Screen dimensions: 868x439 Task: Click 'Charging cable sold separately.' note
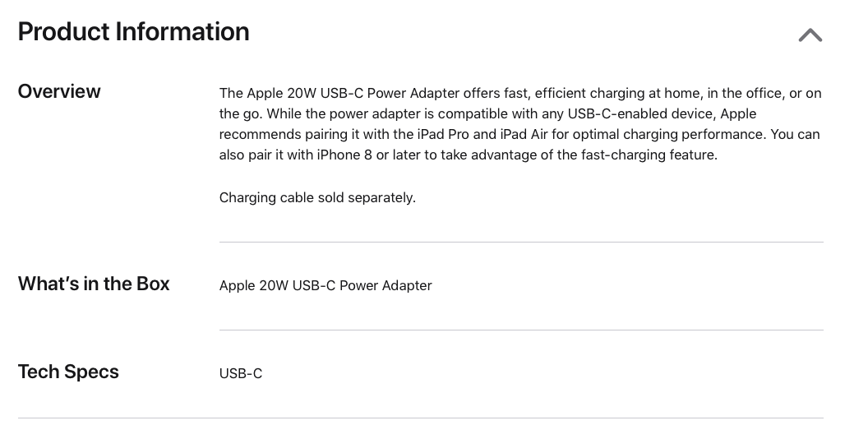pyautogui.click(x=317, y=197)
